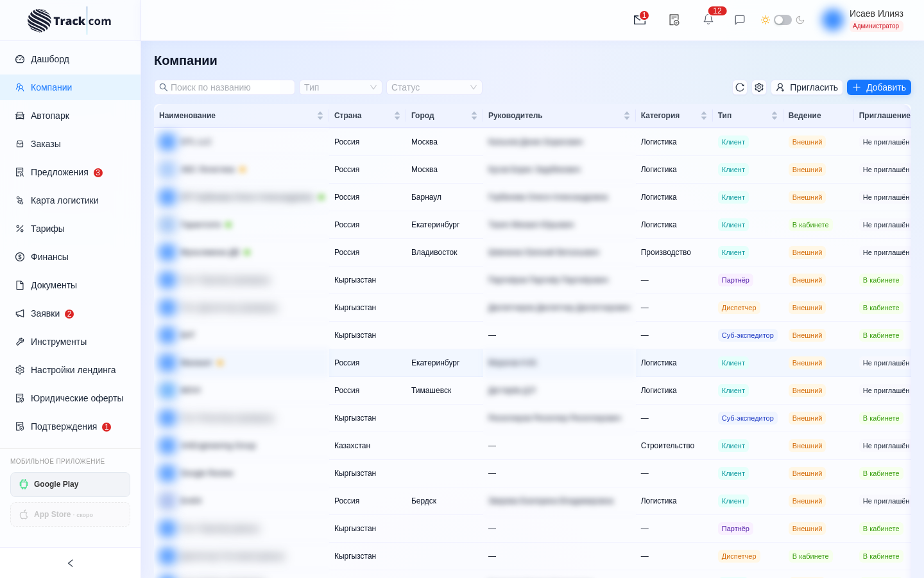
Task: Focus the Поиск по названию search field
Action: pos(225,87)
